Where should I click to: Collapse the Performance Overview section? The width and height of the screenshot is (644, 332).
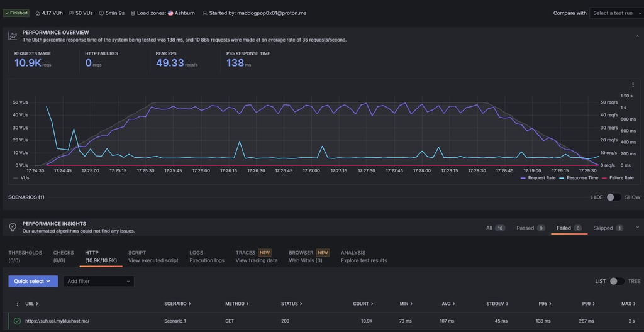[636, 36]
